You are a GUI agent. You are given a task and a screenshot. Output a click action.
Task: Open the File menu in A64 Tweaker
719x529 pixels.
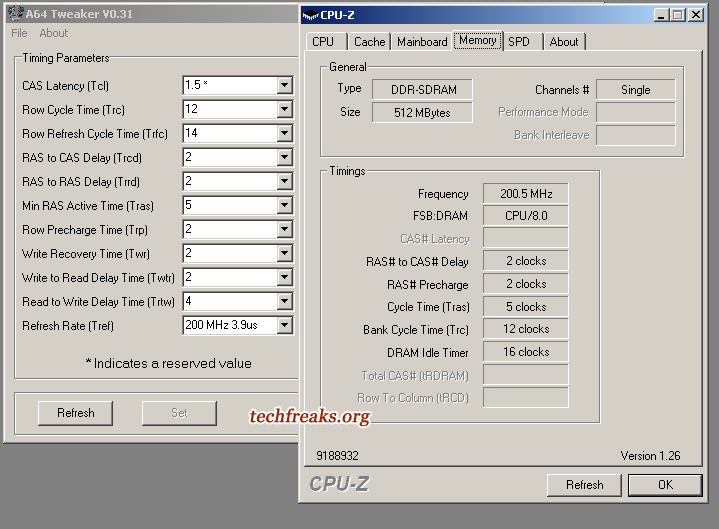(19, 33)
